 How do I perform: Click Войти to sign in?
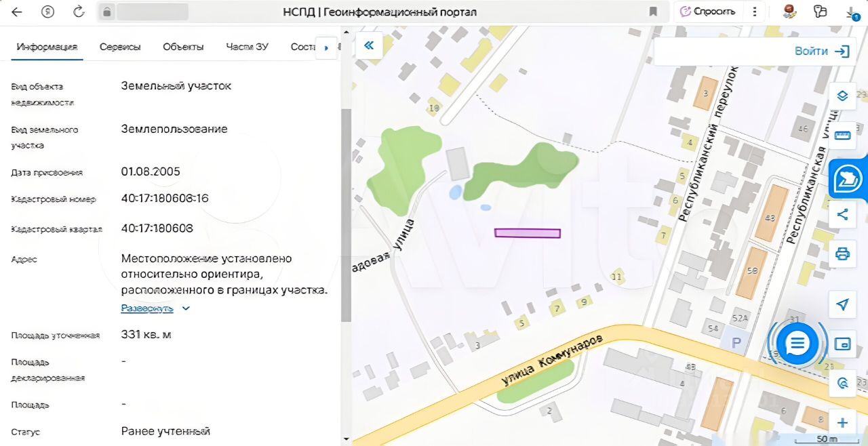[x=811, y=51]
